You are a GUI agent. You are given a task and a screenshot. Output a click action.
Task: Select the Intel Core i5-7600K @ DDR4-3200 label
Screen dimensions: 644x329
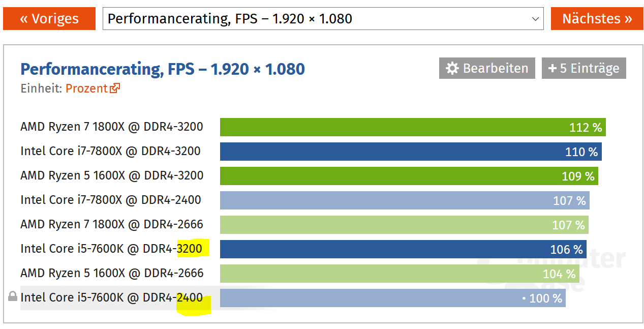pos(111,249)
